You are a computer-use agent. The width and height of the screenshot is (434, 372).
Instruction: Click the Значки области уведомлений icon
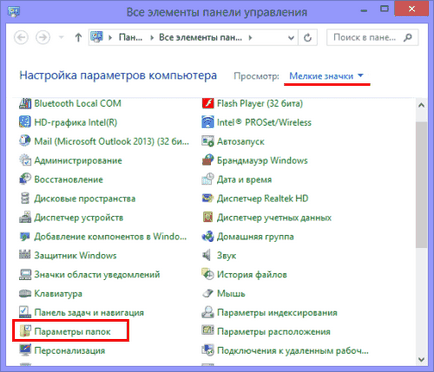(25, 274)
